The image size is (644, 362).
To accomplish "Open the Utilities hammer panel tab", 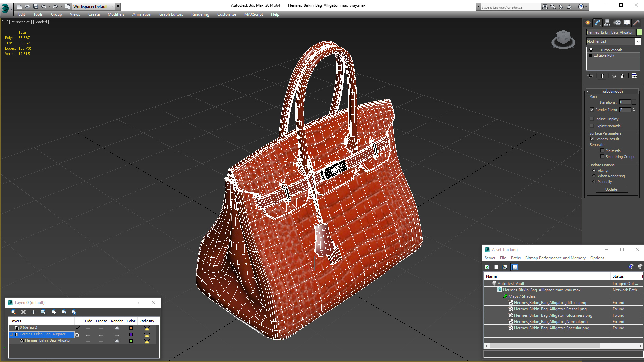I will pos(636,23).
